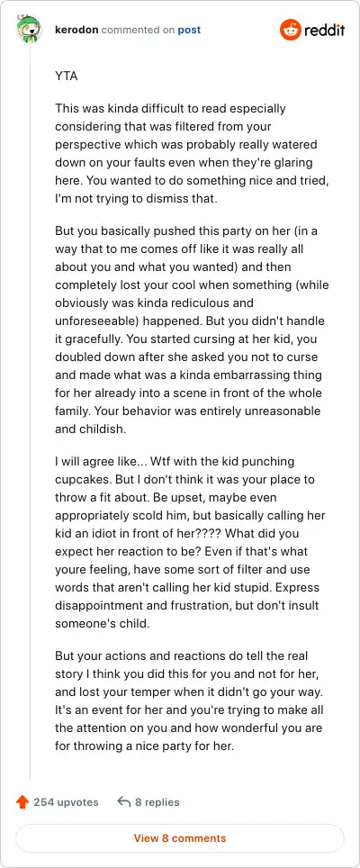Click the "commented on" header text

click(139, 30)
